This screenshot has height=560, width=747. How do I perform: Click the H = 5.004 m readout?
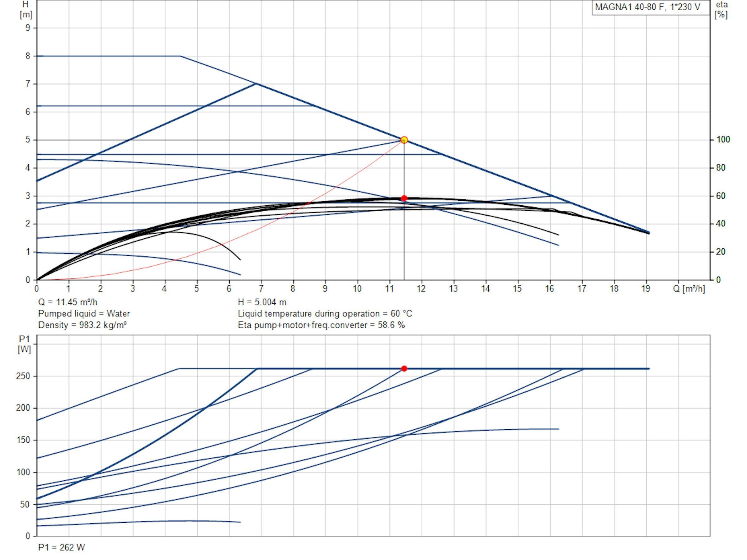click(262, 302)
